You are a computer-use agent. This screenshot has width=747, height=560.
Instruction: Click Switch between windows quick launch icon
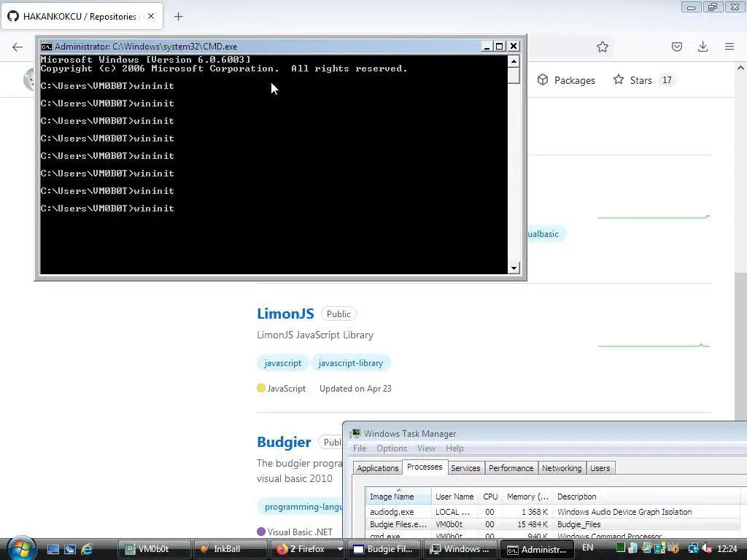tap(70, 549)
